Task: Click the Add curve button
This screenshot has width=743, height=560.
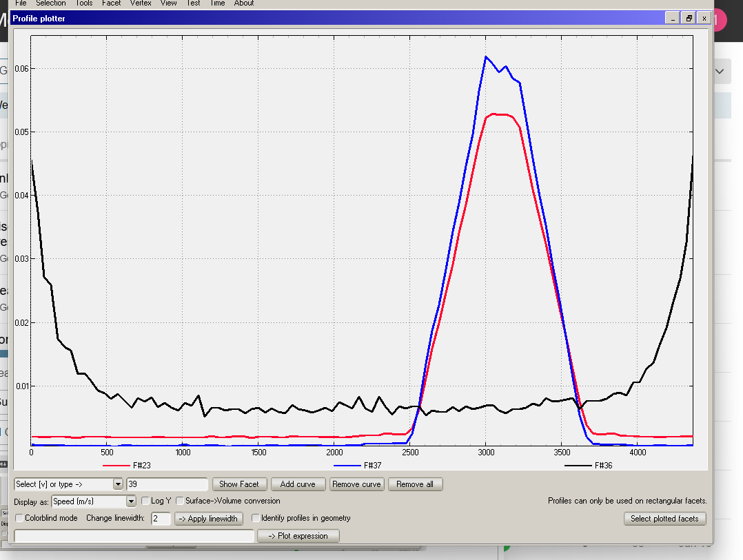Action: pyautogui.click(x=298, y=484)
